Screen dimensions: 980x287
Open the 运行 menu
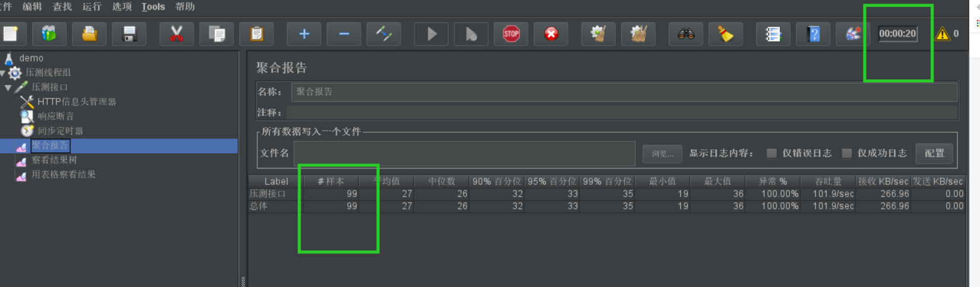tap(92, 7)
